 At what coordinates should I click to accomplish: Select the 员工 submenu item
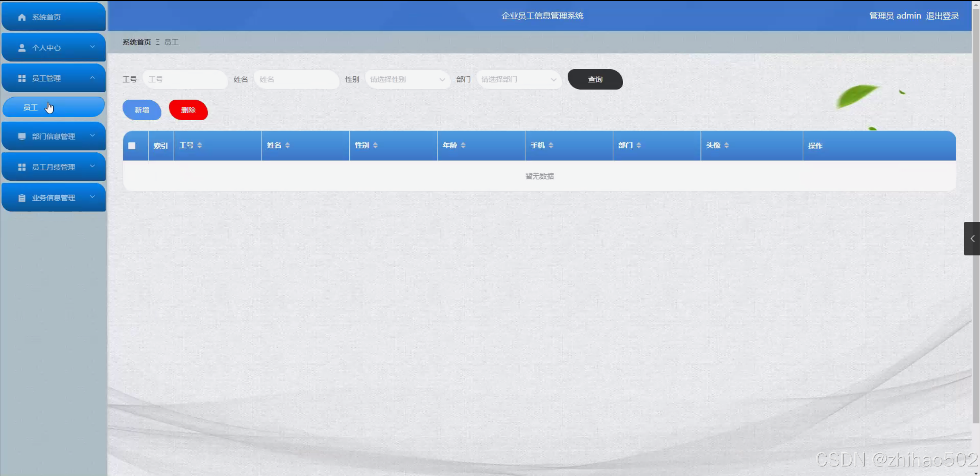(x=54, y=108)
